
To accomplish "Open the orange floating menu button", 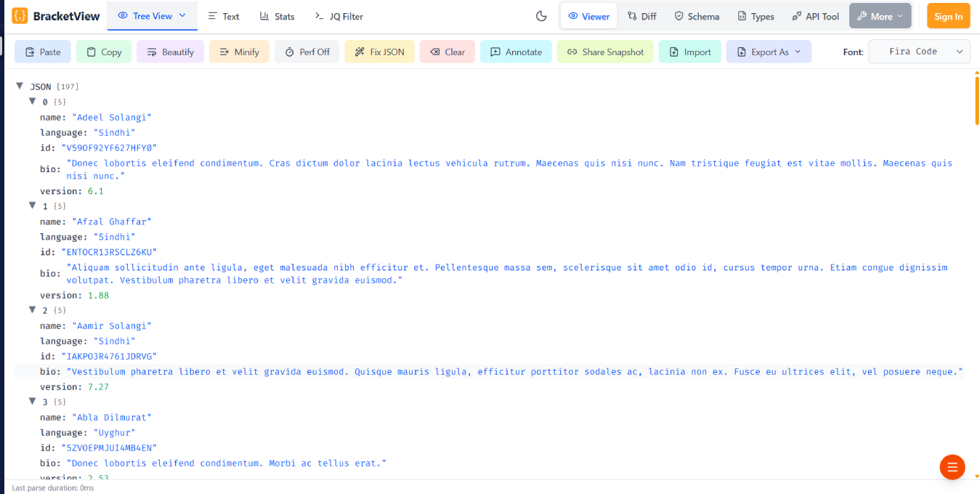I will [x=952, y=467].
